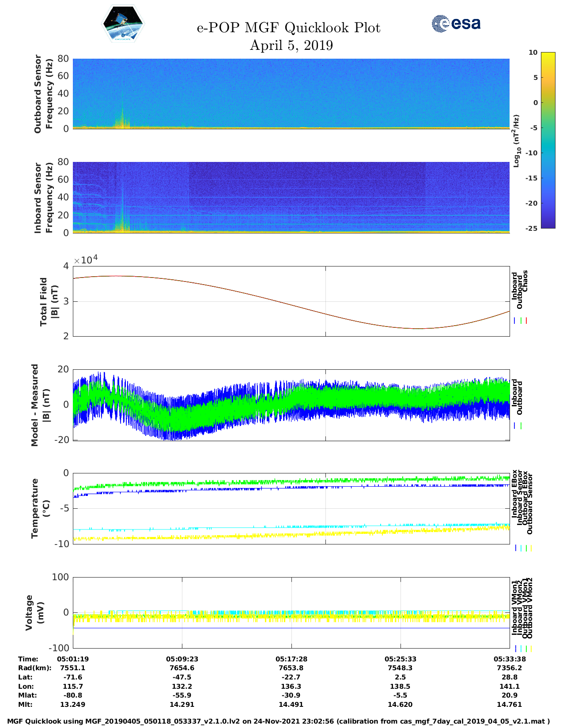The height and width of the screenshot is (728, 563).
Task: Click the Total Field |B| curve plot
Action: [x=291, y=301]
